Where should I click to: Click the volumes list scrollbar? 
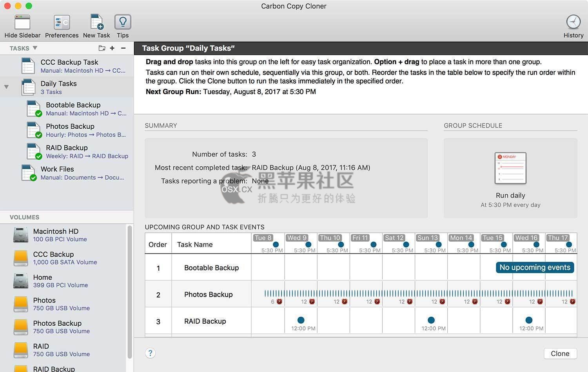[x=130, y=292]
